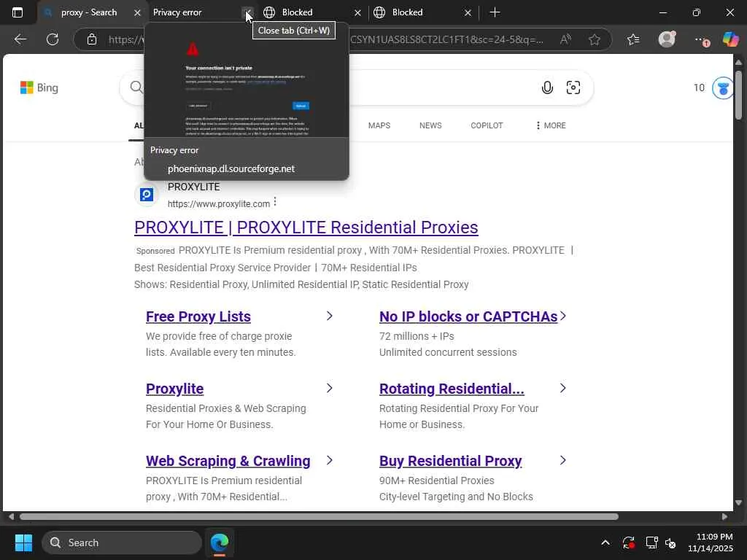Click the muted volume tray icon
This screenshot has height=560, width=747.
click(670, 542)
